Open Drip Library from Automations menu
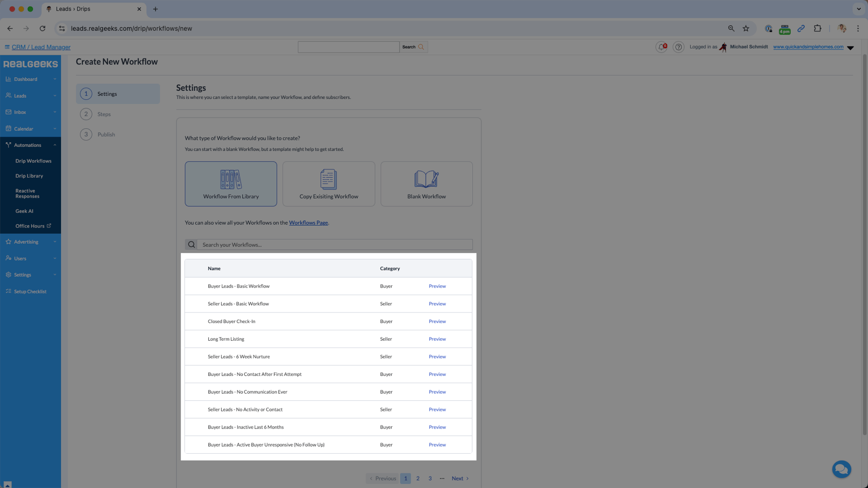Screen dimensions: 868x488 coord(30,176)
